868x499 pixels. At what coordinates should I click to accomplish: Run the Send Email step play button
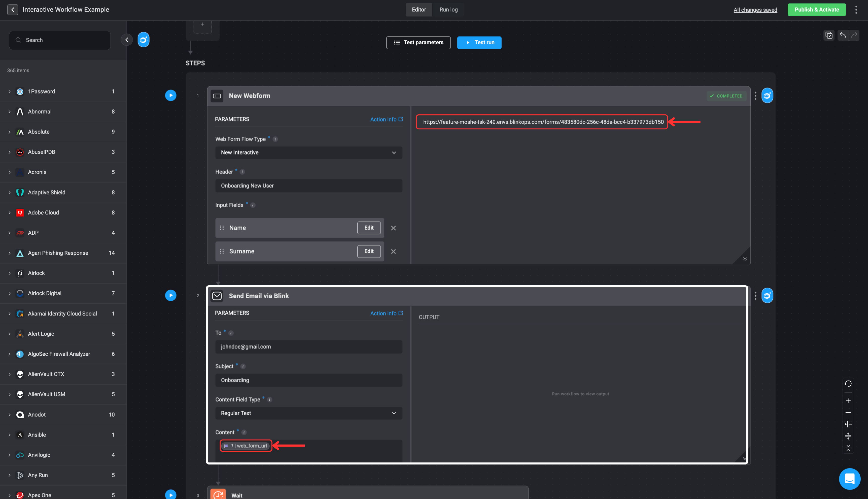(x=170, y=295)
